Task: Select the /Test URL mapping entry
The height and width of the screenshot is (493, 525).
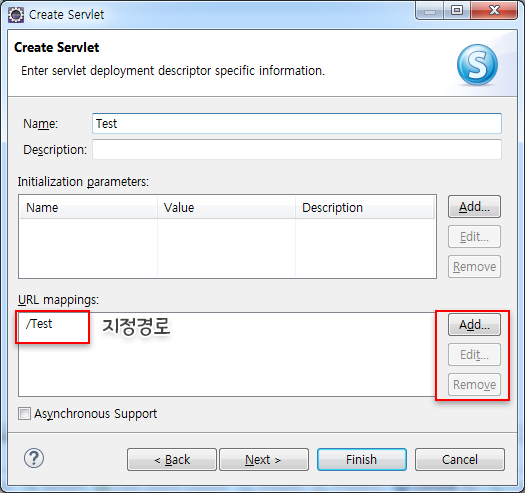Action: tap(39, 324)
